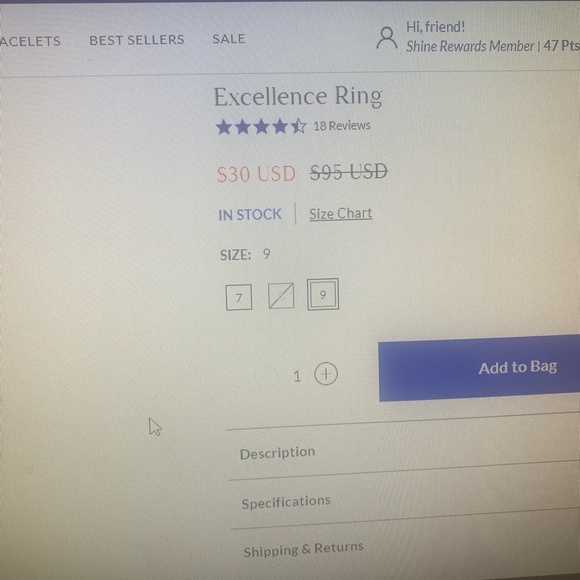580x580 pixels.
Task: Increase quantity with the plus icon
Action: 326,374
